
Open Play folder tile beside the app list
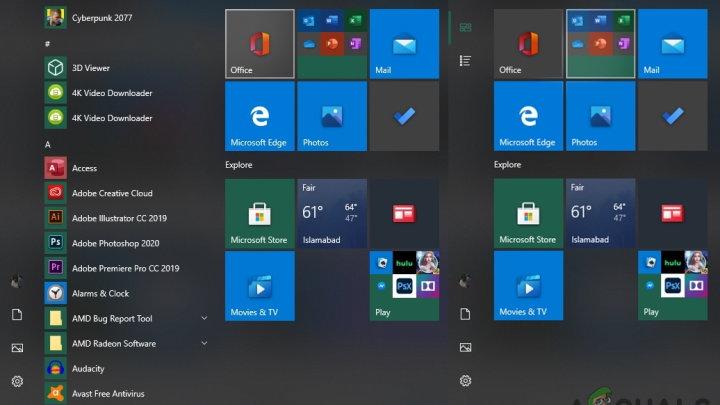(405, 286)
